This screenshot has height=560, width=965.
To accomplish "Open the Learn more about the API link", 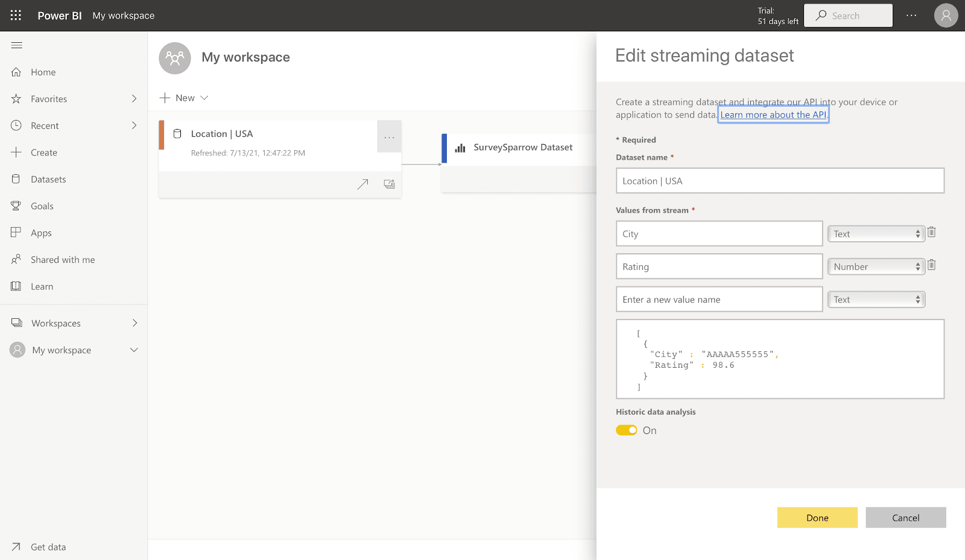I will point(773,115).
